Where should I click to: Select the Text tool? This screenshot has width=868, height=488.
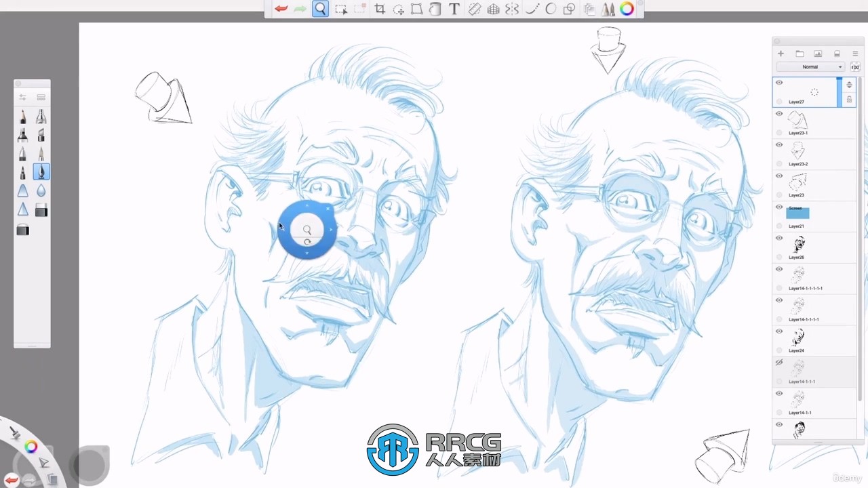tap(454, 9)
